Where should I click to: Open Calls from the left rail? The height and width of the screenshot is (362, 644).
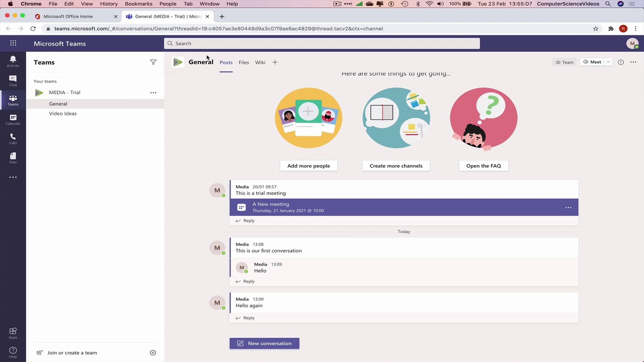[x=13, y=139]
